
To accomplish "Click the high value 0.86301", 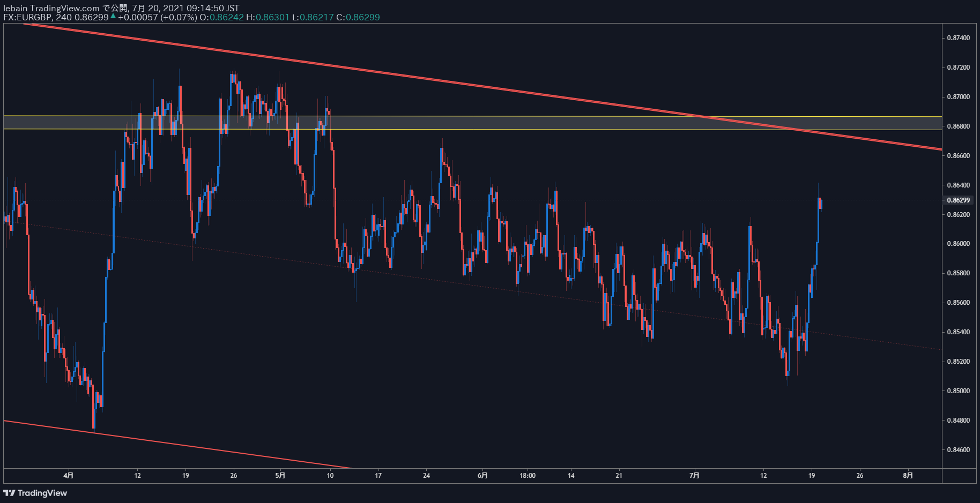I will (x=272, y=17).
